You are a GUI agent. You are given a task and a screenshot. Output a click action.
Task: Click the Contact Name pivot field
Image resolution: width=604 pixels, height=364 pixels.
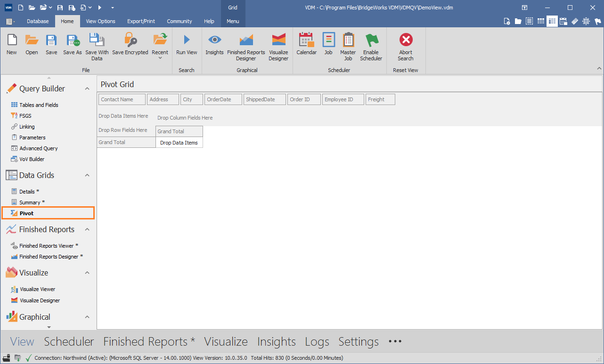122,99
